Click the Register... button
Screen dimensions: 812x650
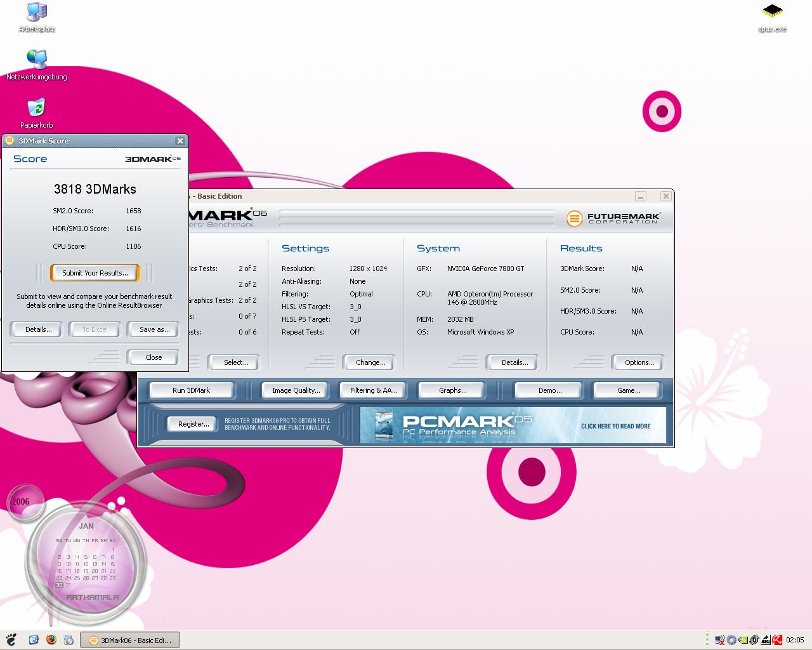pyautogui.click(x=193, y=424)
